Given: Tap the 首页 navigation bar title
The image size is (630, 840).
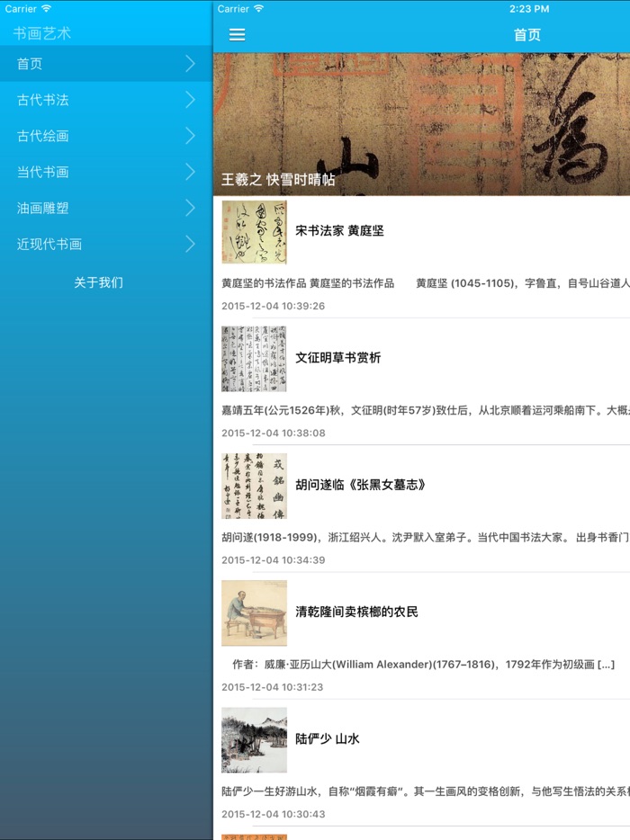Looking at the screenshot, I should coord(527,35).
